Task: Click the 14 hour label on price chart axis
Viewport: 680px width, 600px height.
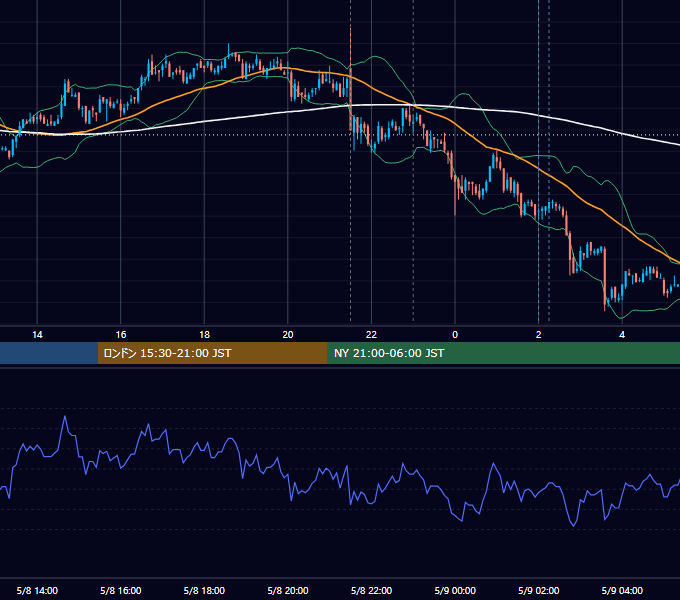Action: click(x=37, y=335)
